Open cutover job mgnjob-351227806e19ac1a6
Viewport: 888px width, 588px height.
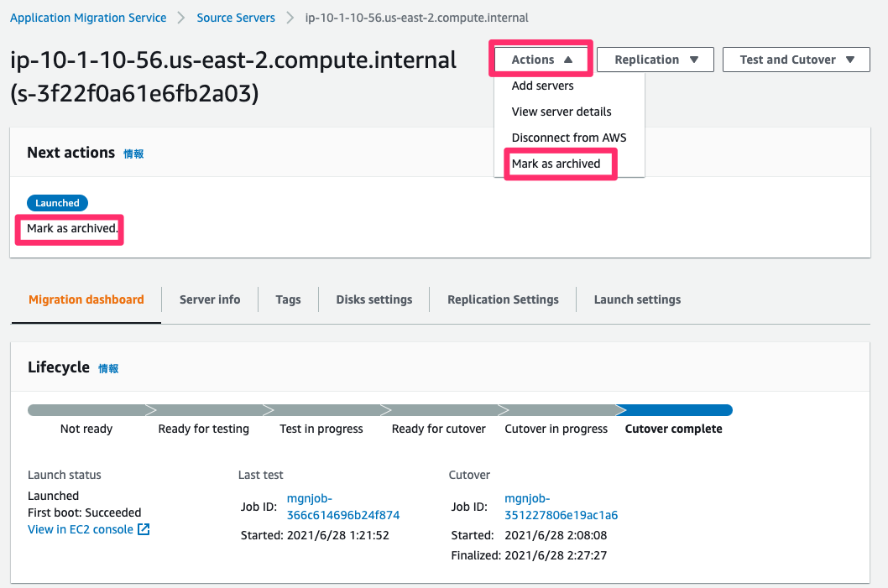(x=561, y=507)
